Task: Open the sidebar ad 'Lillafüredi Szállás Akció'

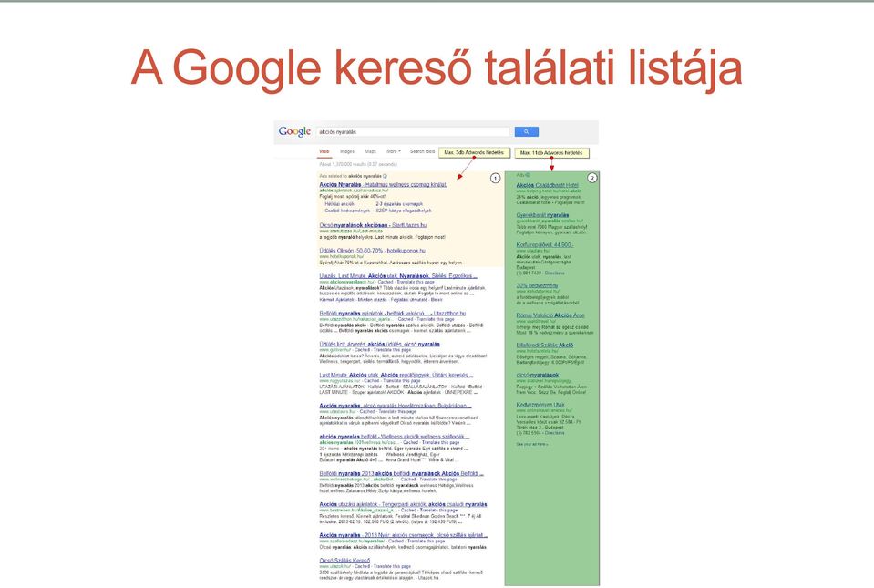Action: [545, 345]
